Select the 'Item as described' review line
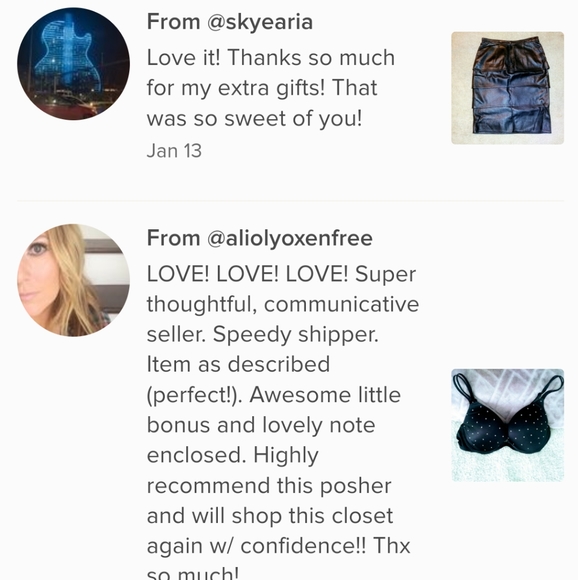The image size is (578, 580). pyautogui.click(x=238, y=364)
